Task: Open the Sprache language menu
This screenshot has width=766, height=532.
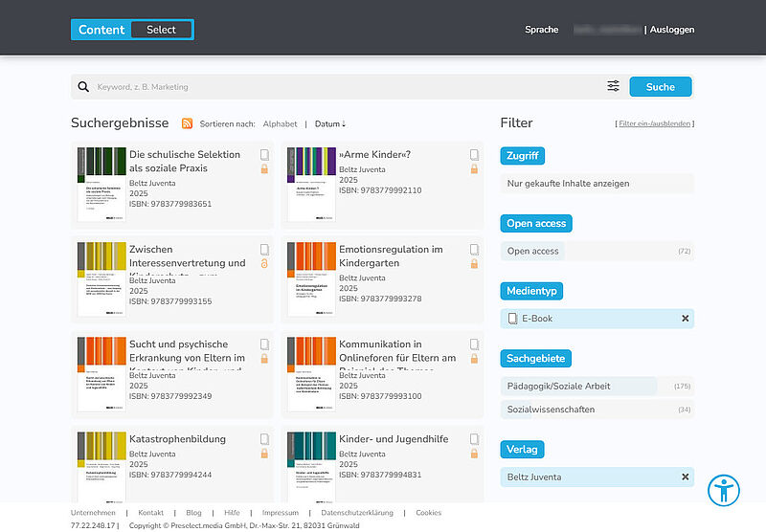Action: [x=541, y=30]
